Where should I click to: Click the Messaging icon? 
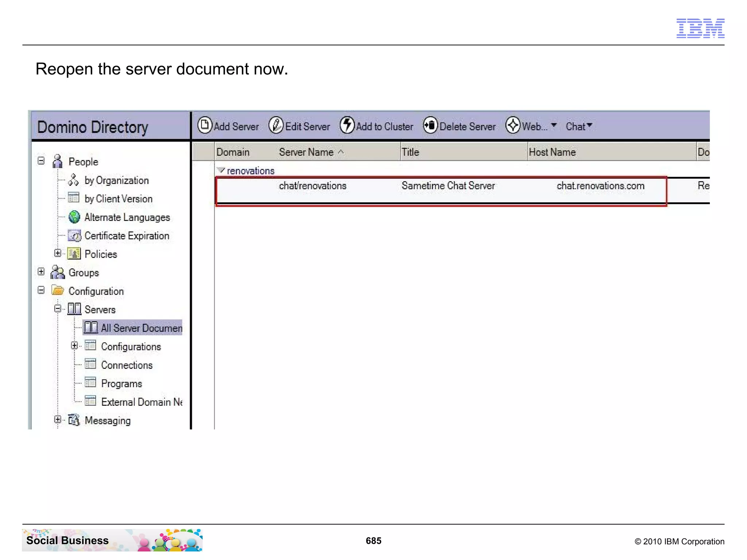(74, 420)
